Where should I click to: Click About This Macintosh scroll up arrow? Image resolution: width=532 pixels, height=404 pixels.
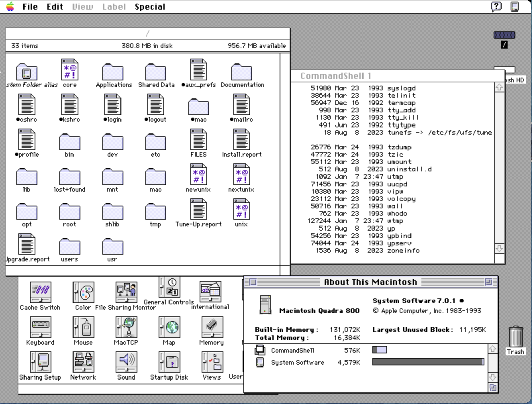pos(493,349)
